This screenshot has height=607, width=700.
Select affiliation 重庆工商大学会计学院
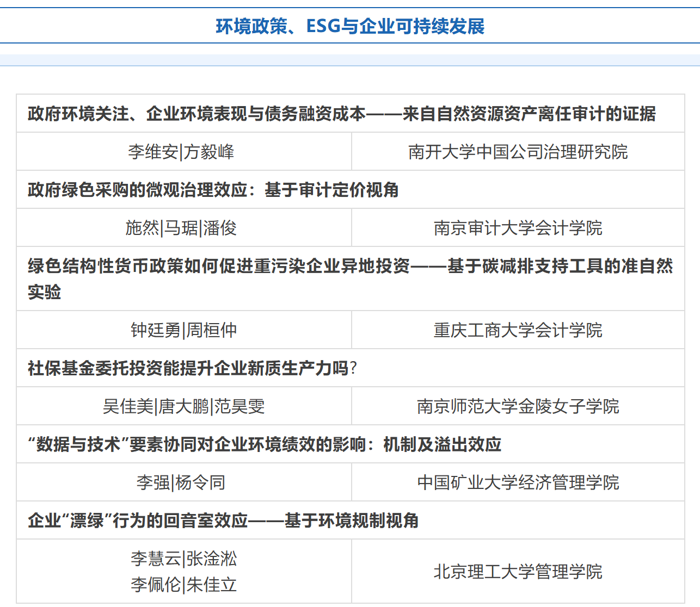[518, 330]
